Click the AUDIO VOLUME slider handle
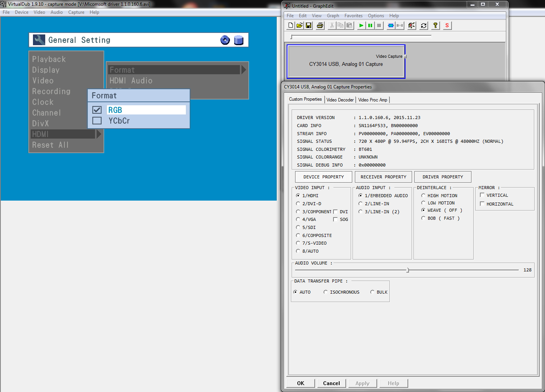Image resolution: width=545 pixels, height=392 pixels. [x=408, y=270]
